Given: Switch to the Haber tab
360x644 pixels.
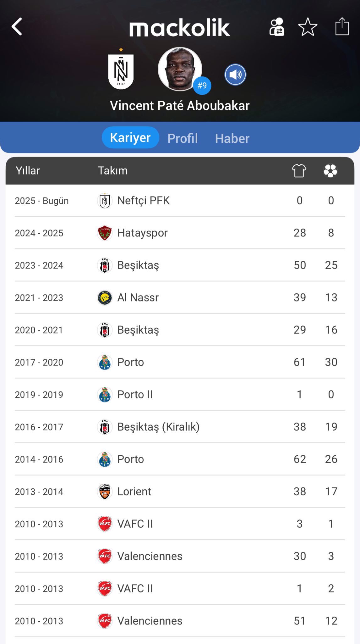Looking at the screenshot, I should 232,138.
